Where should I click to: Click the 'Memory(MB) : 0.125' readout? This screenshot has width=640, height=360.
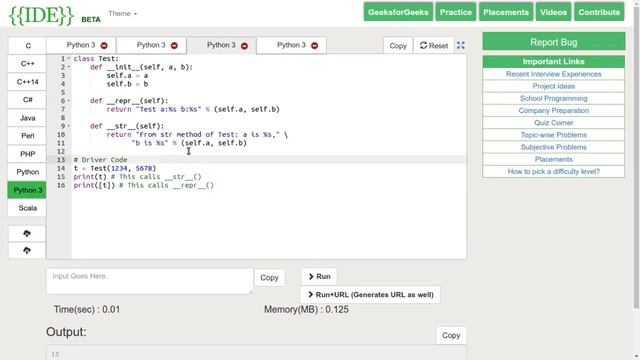(x=306, y=309)
